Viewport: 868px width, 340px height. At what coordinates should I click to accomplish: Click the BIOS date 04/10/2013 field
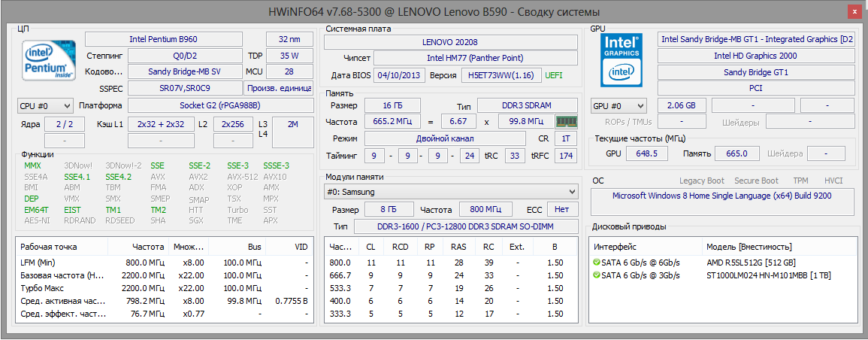(x=398, y=75)
